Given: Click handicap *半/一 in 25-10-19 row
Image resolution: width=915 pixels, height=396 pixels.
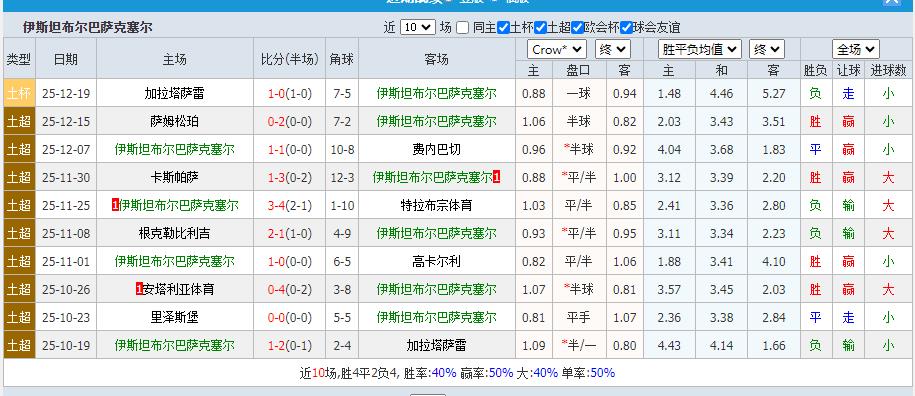Looking at the screenshot, I should 579,345.
